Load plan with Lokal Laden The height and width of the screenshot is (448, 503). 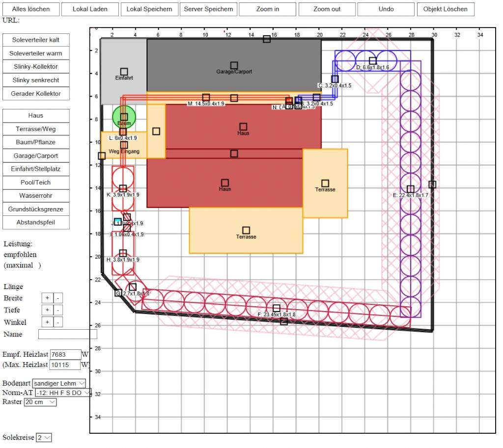tap(90, 9)
